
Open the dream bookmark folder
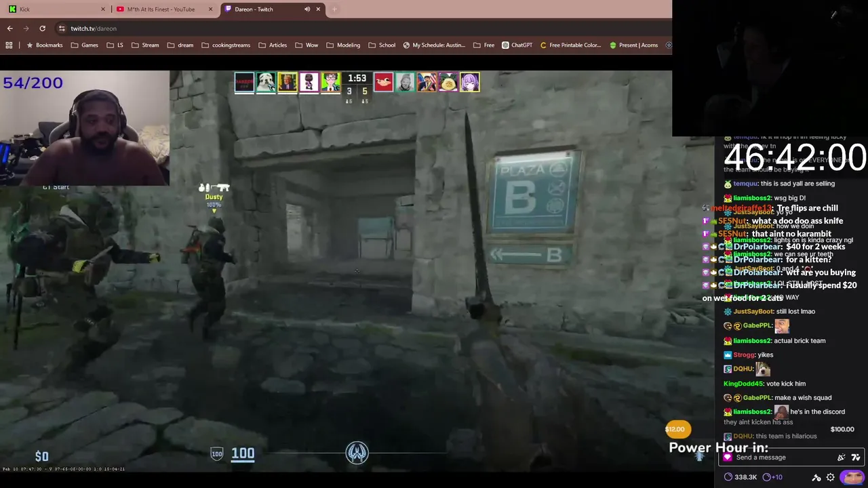[x=180, y=45]
